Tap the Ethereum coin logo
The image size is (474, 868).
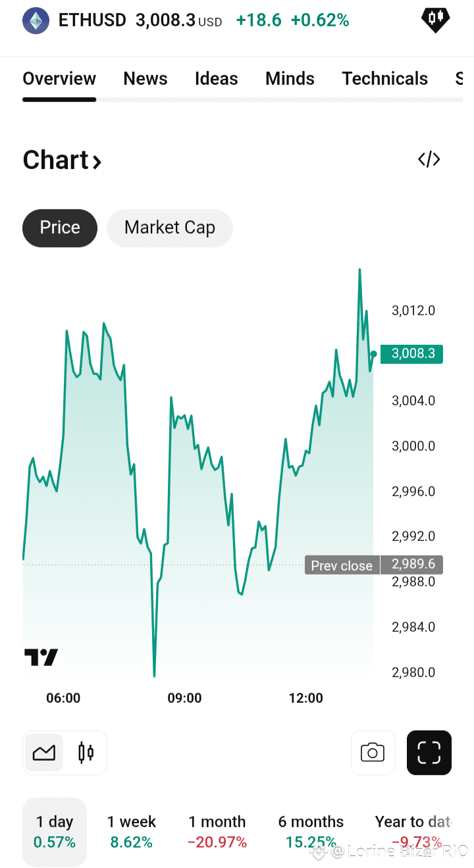tap(36, 20)
